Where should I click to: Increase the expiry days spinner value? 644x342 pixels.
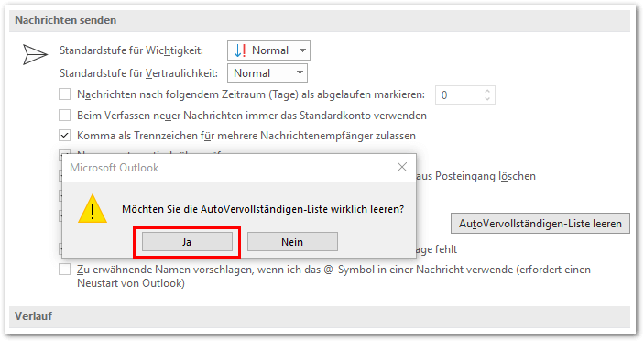point(487,92)
